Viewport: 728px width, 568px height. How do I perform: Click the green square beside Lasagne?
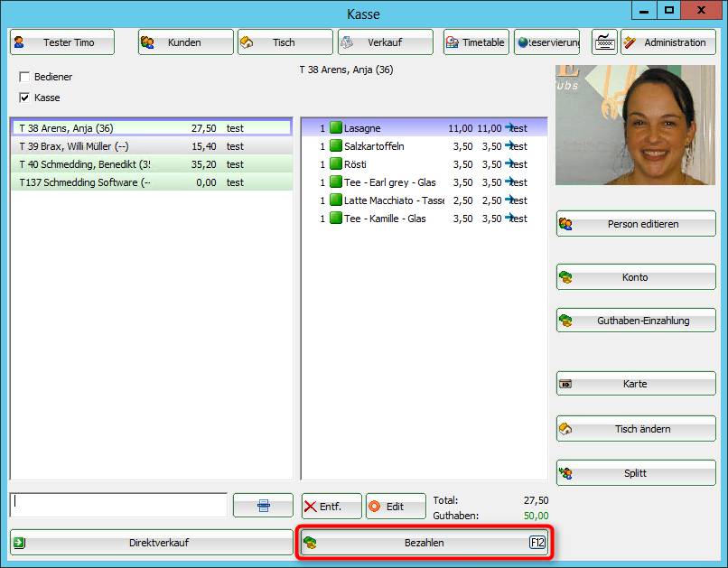[x=336, y=128]
